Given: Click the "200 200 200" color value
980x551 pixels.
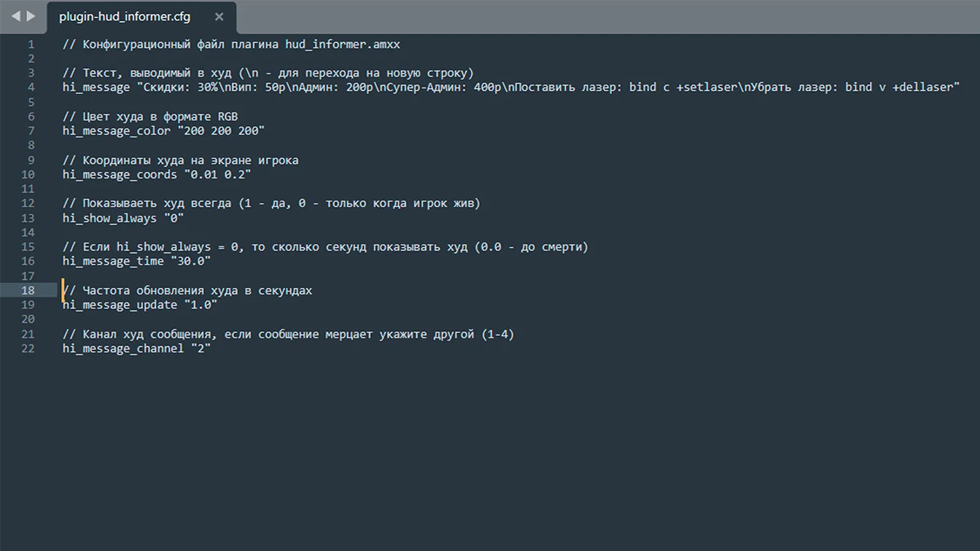Looking at the screenshot, I should pos(221,131).
